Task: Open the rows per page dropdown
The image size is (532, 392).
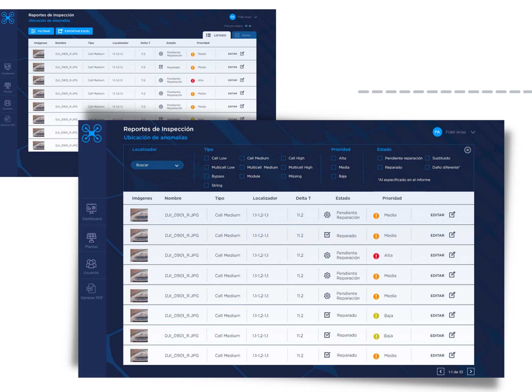Action: [248, 26]
